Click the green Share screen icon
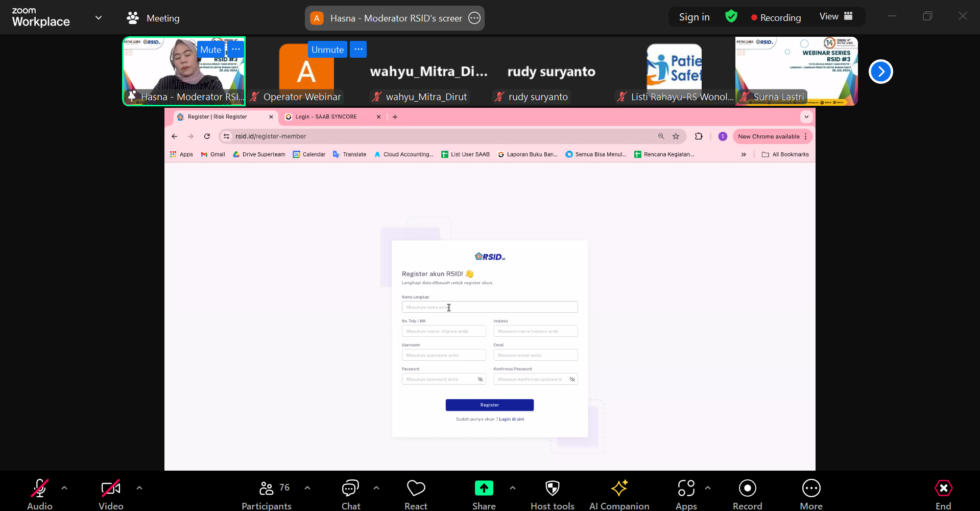Screen dimensions: 980x511 click(484, 489)
